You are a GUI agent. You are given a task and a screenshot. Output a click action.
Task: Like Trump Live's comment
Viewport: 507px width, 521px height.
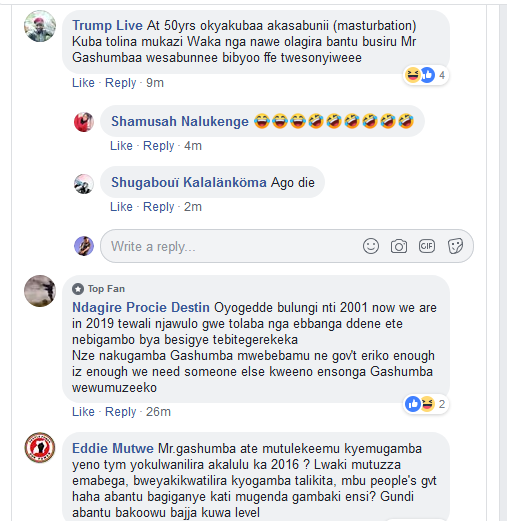coord(83,83)
